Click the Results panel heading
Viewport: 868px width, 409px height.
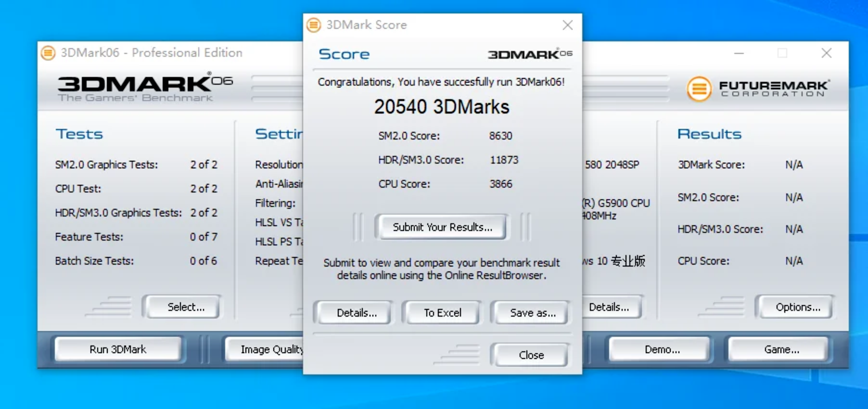click(x=709, y=134)
